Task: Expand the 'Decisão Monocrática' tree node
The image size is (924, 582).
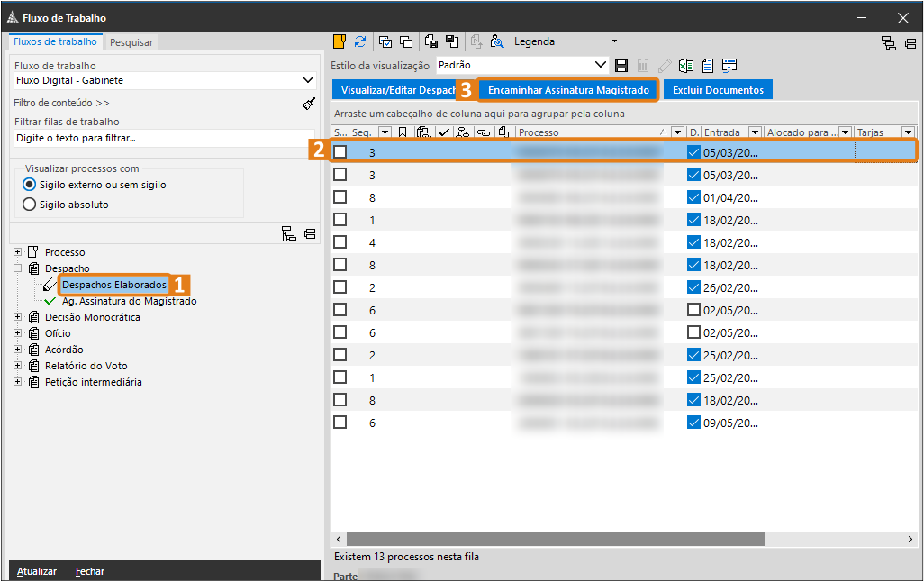Action: pyautogui.click(x=18, y=317)
